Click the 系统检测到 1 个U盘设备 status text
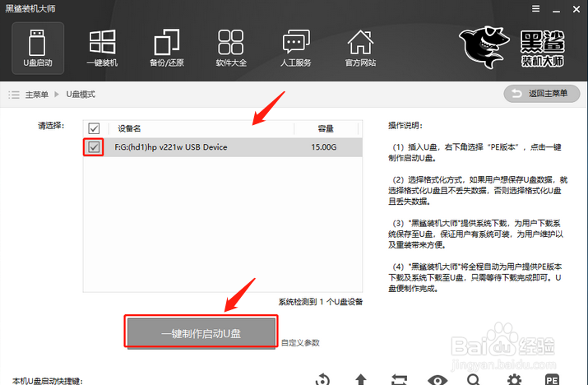This screenshot has height=385, width=588. (321, 302)
